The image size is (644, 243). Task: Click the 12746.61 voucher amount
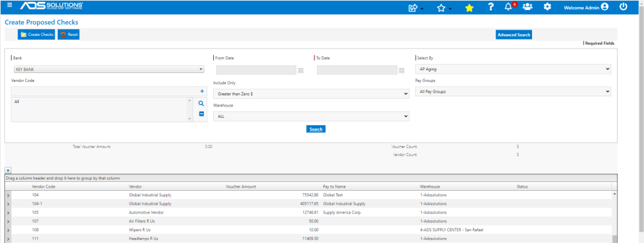click(310, 213)
